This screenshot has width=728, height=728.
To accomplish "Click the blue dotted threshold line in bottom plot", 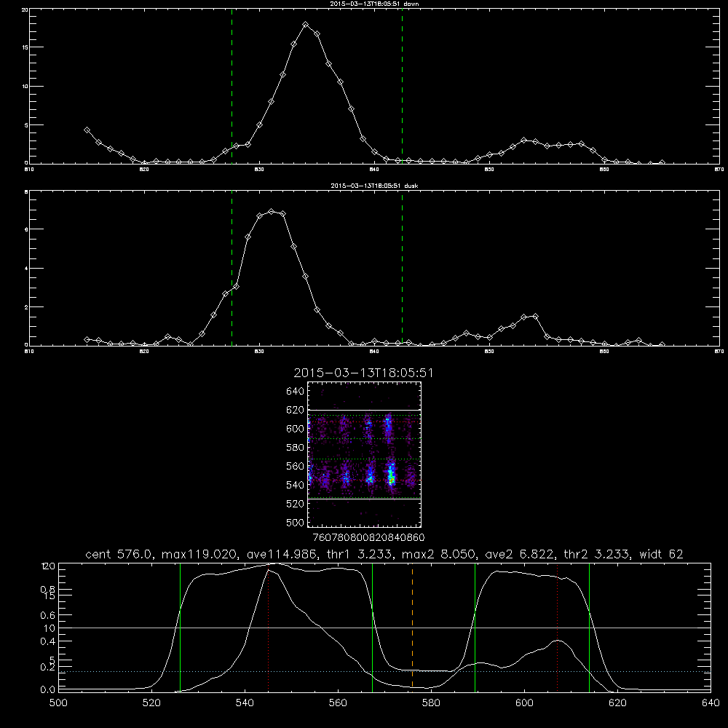I will coord(385,672).
